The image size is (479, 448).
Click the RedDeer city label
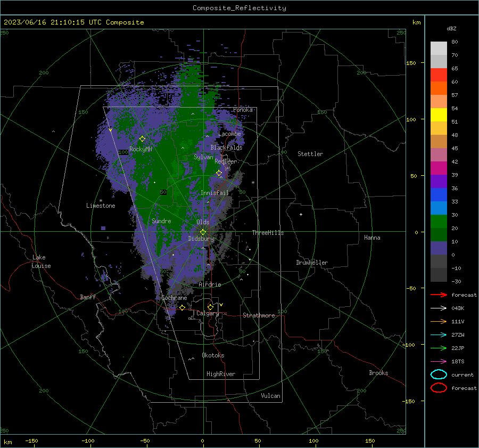click(226, 161)
